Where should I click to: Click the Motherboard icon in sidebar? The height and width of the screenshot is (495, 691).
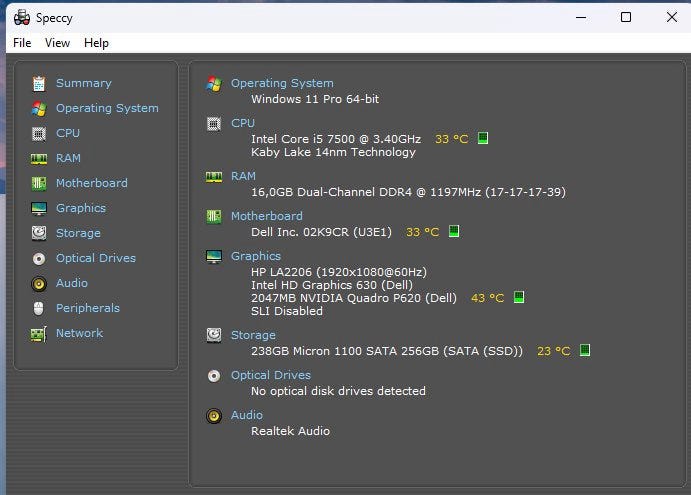pyautogui.click(x=39, y=183)
